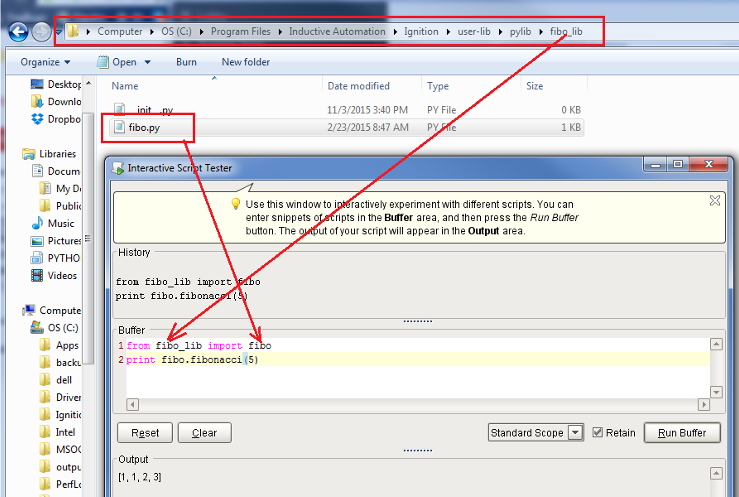Screen dimensions: 739x497
Task: Click the OS (C:) drive icon
Action: pos(37,327)
